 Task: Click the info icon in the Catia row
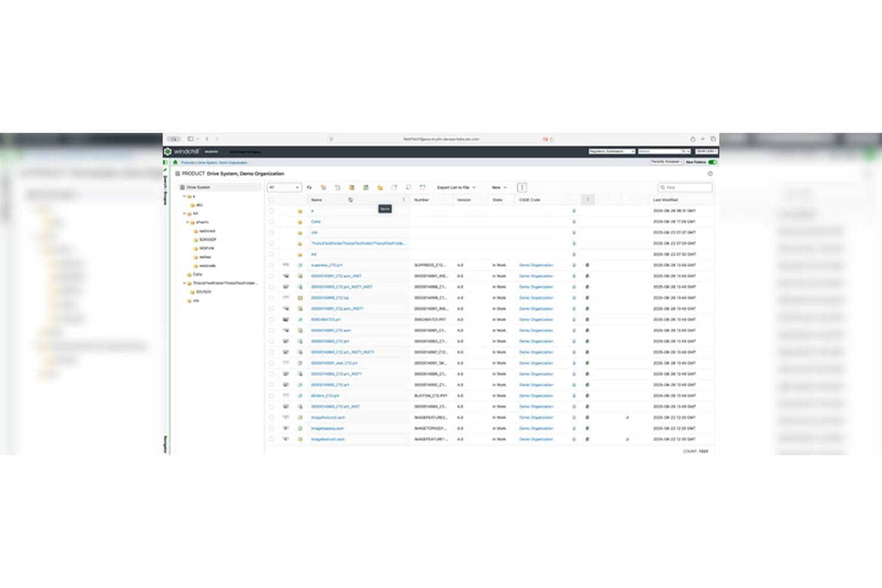coord(574,222)
